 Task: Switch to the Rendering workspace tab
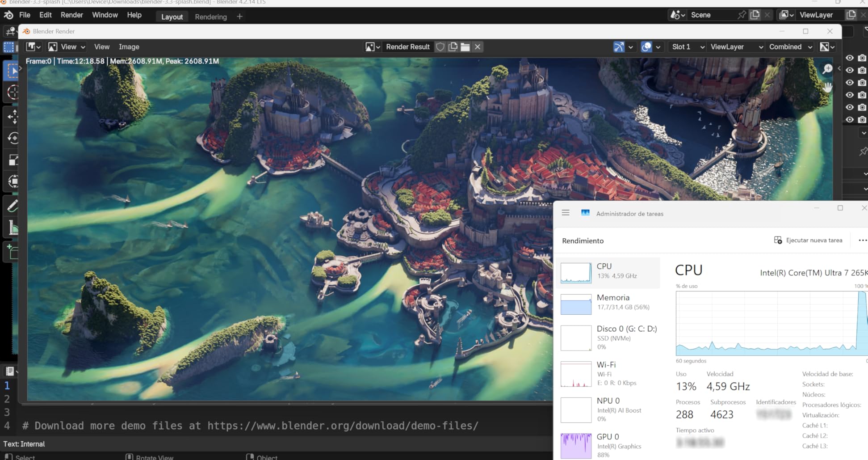pos(211,17)
